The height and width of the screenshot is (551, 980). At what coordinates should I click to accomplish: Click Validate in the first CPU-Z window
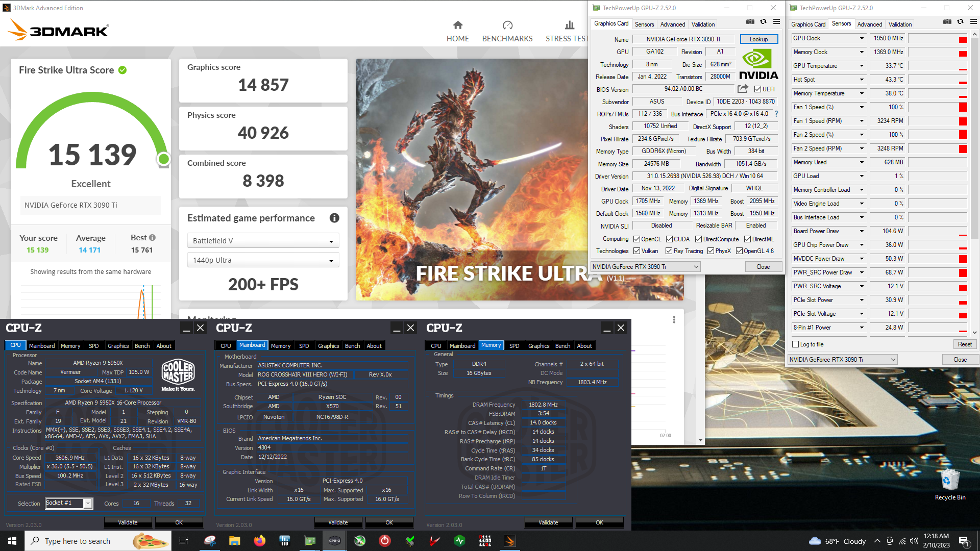point(128,522)
